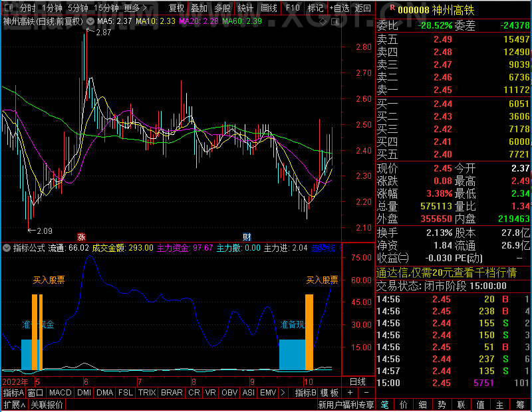The image size is (532, 412).
Task: Click the 通达信 千档行情 advertisement link
Action: (446, 272)
